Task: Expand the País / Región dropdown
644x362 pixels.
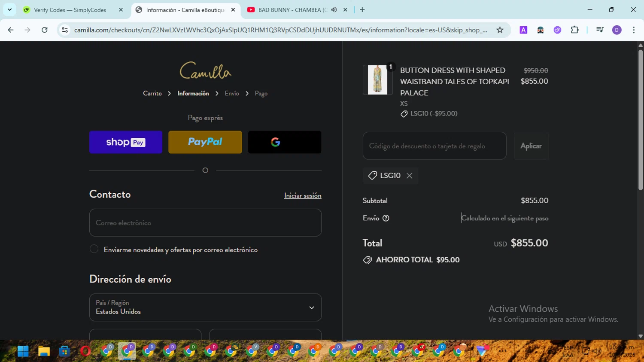Action: (x=205, y=307)
